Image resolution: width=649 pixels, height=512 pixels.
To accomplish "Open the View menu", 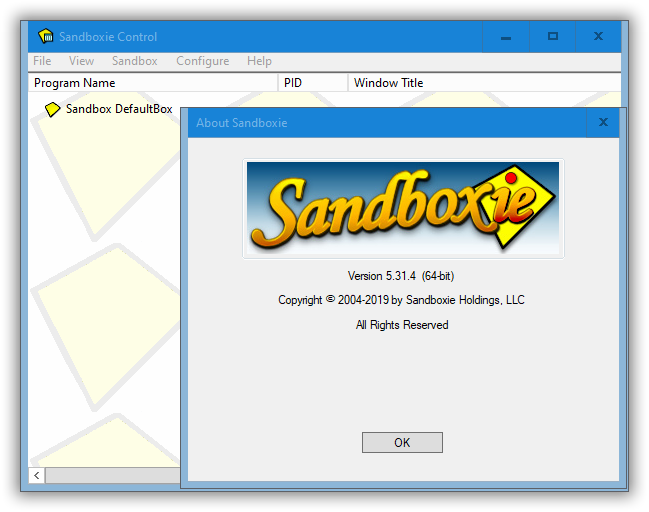I will (81, 61).
